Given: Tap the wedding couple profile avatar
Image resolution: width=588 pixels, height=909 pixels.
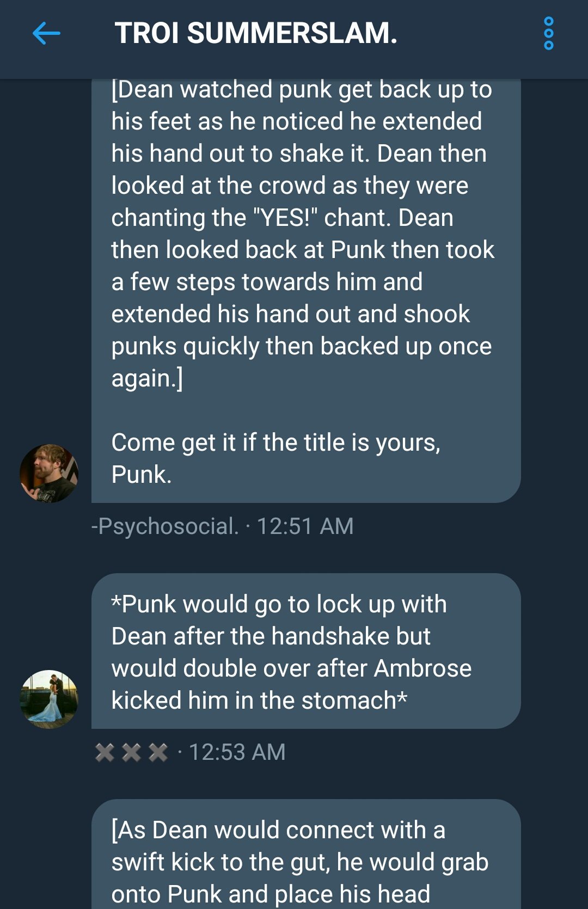Looking at the screenshot, I should tap(49, 699).
